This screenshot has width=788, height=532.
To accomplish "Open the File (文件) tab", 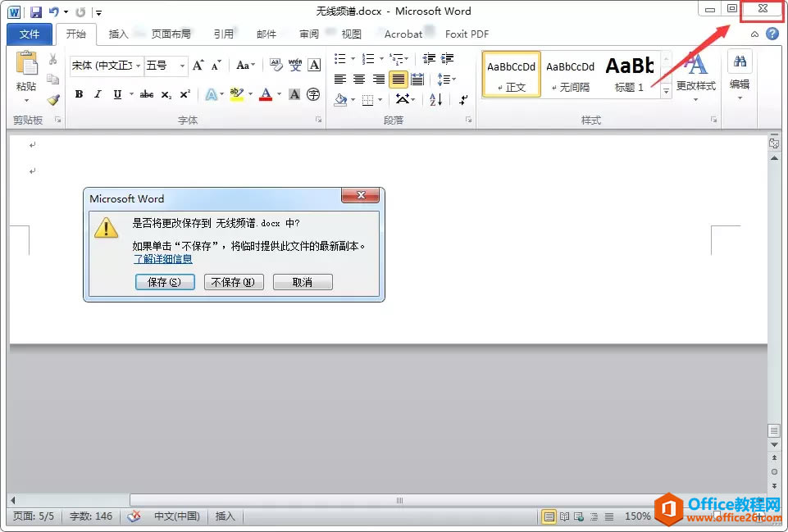I will [30, 34].
